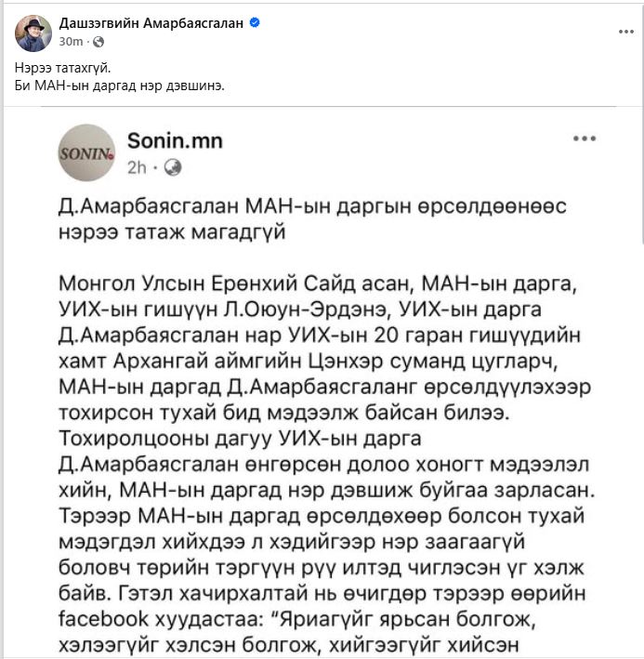Open post options menu beside Дашзэгвийн Амарбаясгалан
Screen dimensions: 644x659
(626, 32)
